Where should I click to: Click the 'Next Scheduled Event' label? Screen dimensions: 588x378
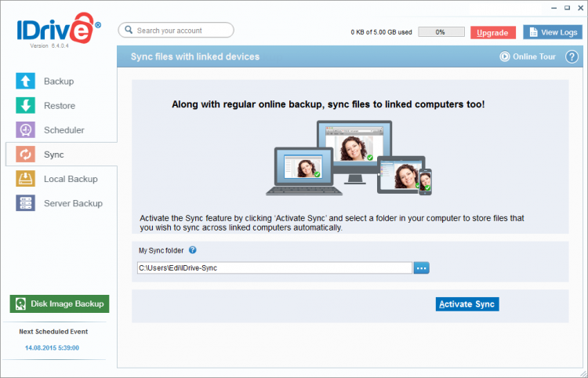pos(53,332)
